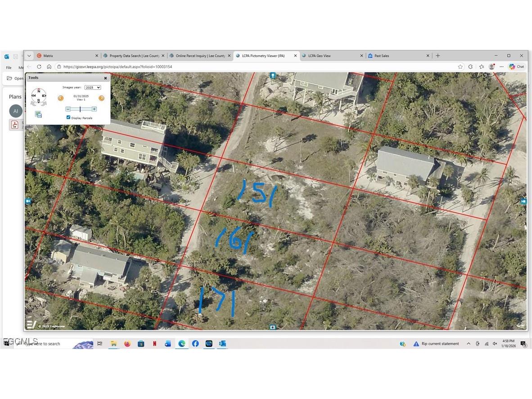
Task: Pan the map up using top blue arrow
Action: click(273, 76)
